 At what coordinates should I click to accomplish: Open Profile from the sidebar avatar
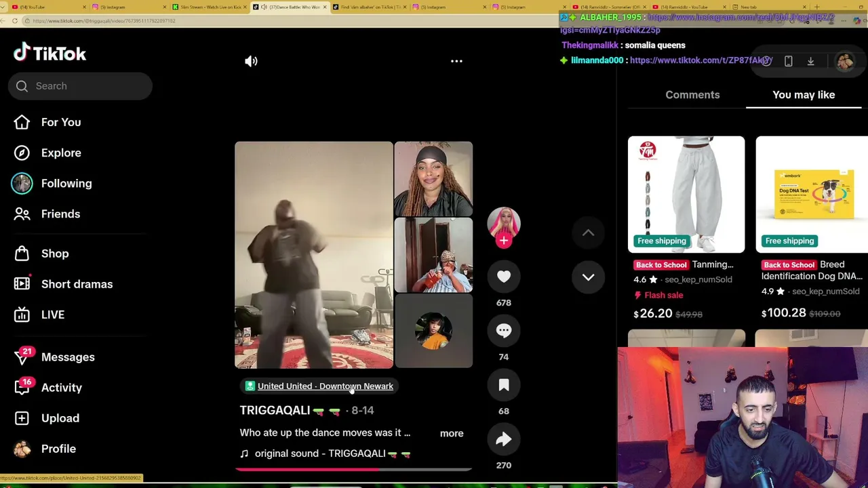22,449
